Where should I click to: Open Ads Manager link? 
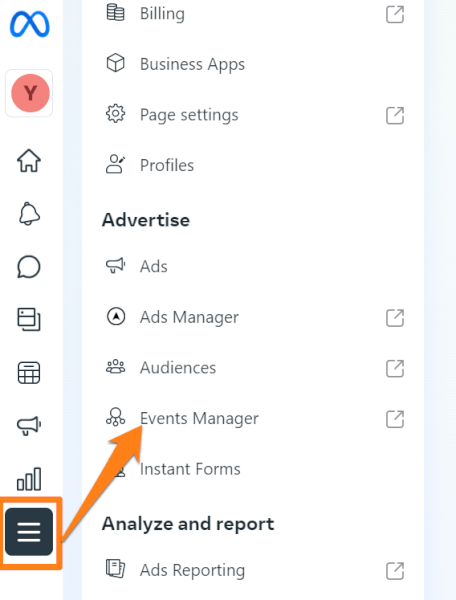click(254, 317)
